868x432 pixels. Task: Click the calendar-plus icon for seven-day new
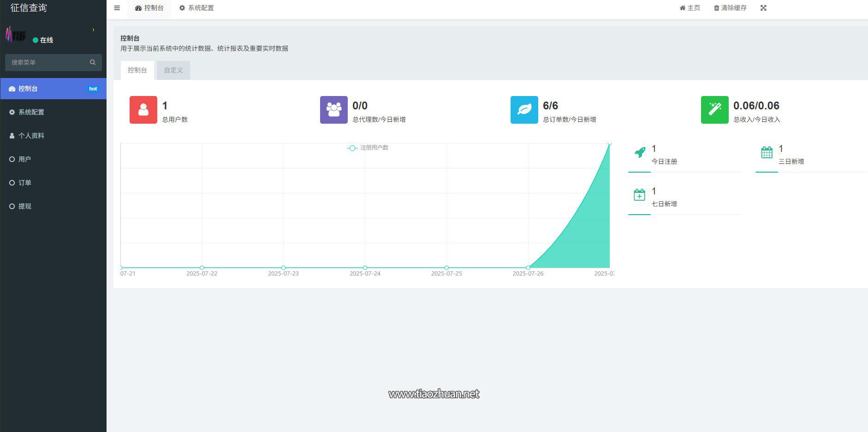(x=639, y=195)
